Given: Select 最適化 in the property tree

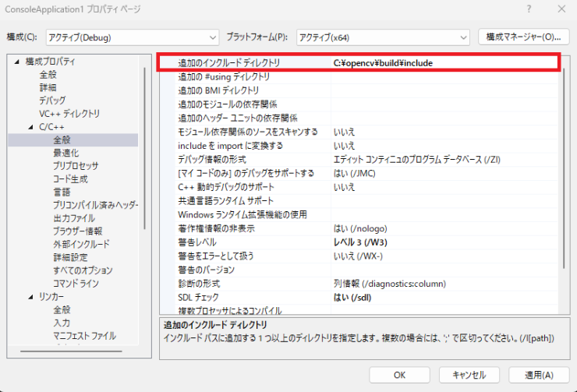Looking at the screenshot, I should pyautogui.click(x=65, y=153).
